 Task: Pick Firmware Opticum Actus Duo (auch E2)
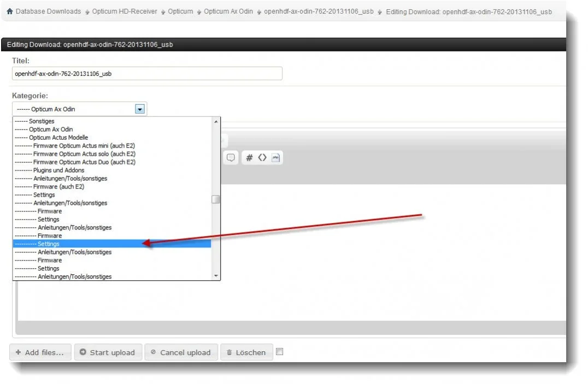tap(112, 162)
